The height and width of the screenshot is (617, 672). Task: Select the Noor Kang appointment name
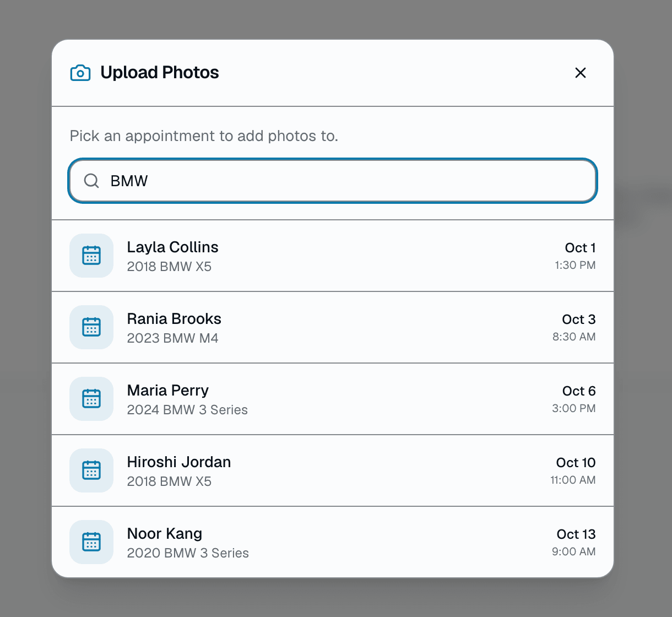[x=165, y=534]
